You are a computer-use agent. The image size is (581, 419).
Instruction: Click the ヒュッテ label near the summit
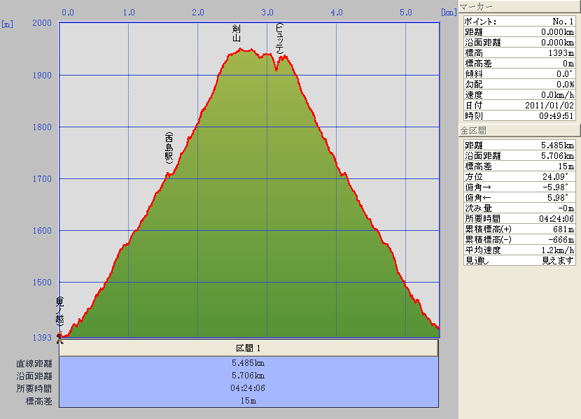[280, 38]
